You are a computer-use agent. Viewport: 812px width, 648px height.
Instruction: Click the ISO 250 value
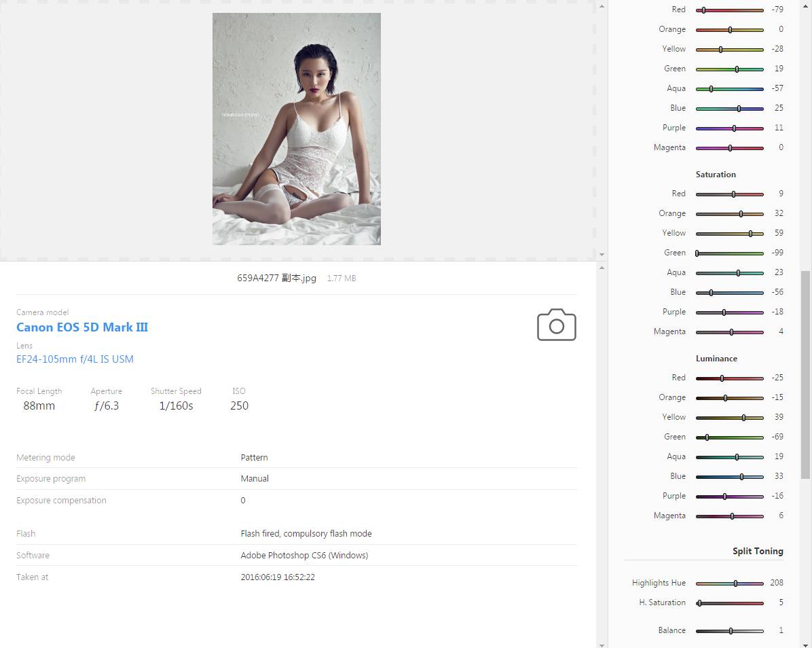pos(239,406)
